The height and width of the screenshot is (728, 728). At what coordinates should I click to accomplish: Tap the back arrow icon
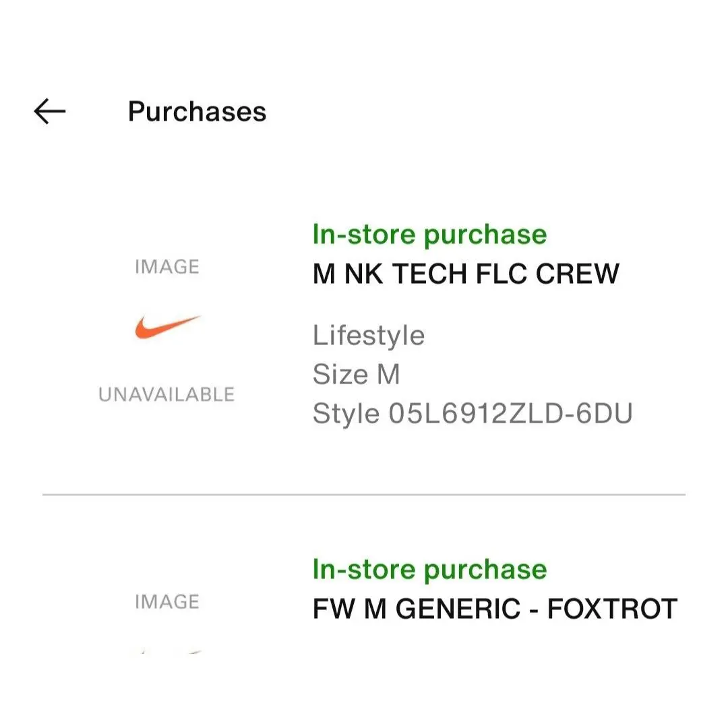click(x=50, y=111)
